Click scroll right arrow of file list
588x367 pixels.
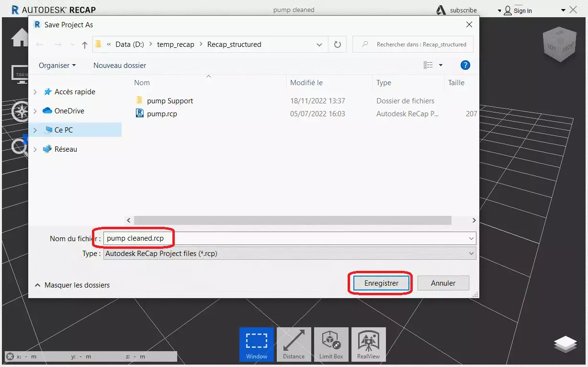(474, 220)
